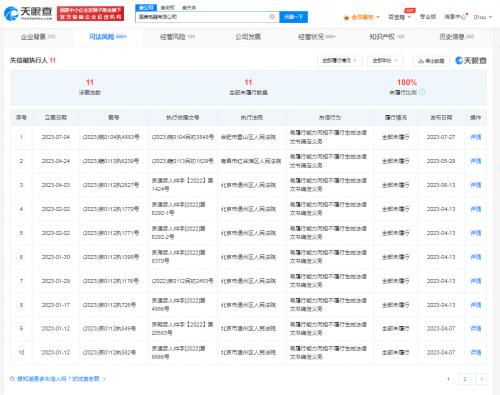Open 专业版 link in header

point(428,17)
